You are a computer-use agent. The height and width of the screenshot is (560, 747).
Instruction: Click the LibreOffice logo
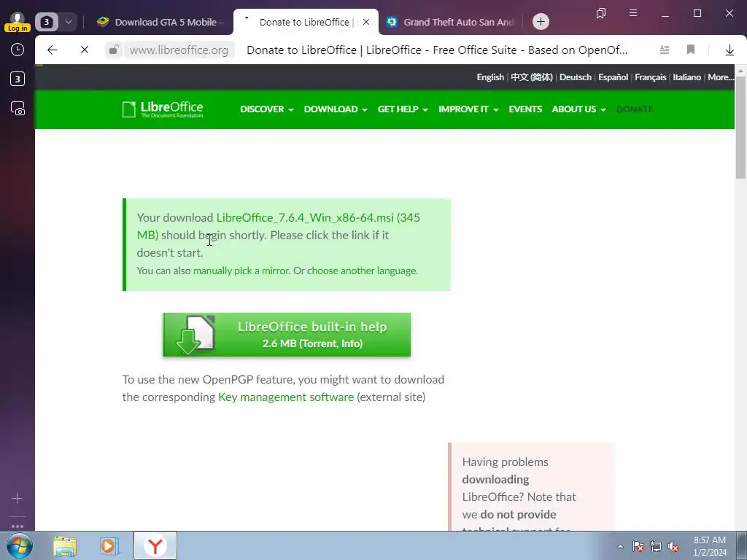163,109
